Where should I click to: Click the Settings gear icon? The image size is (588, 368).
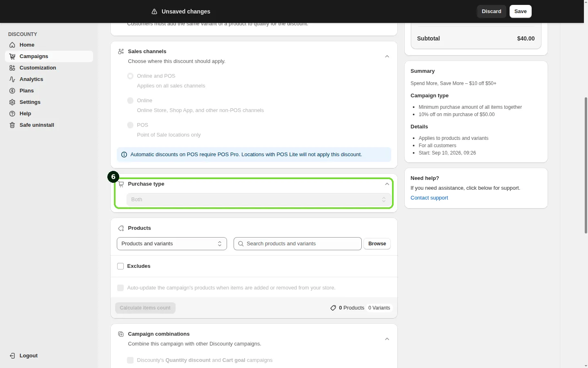tap(12, 102)
